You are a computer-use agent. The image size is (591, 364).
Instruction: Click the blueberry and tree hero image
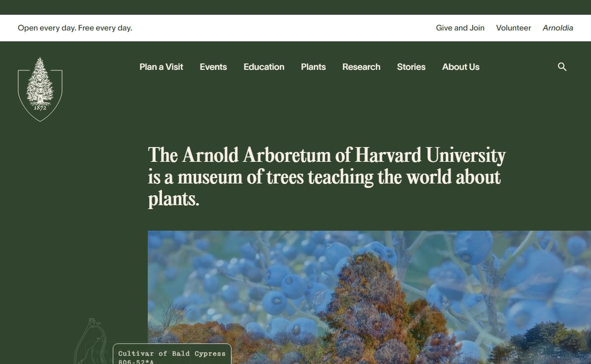click(369, 297)
